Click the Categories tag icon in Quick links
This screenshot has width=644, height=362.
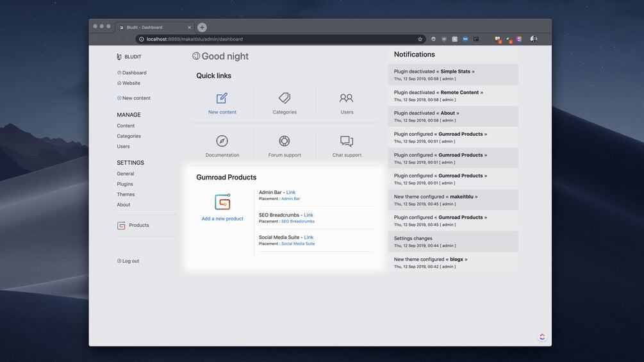click(x=285, y=98)
